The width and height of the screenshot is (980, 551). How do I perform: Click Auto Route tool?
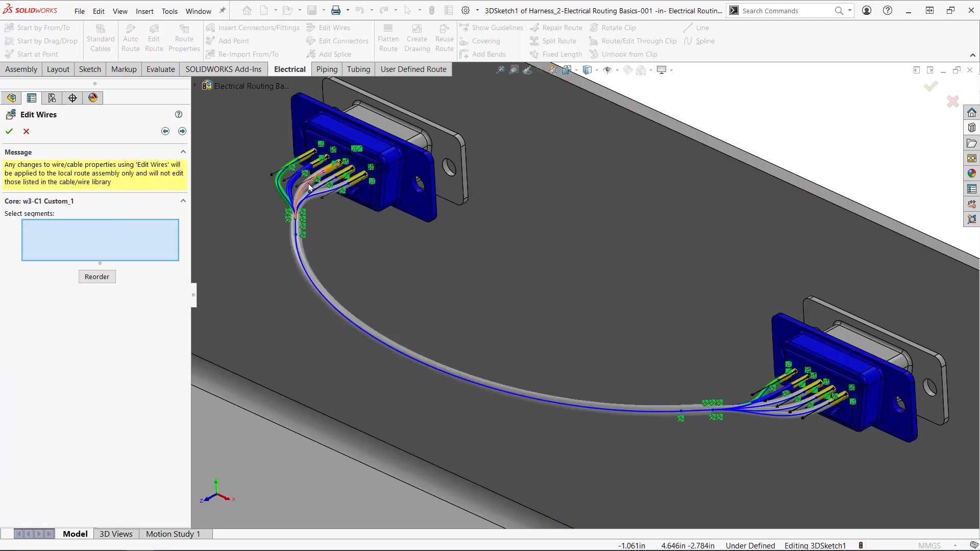pyautogui.click(x=131, y=38)
